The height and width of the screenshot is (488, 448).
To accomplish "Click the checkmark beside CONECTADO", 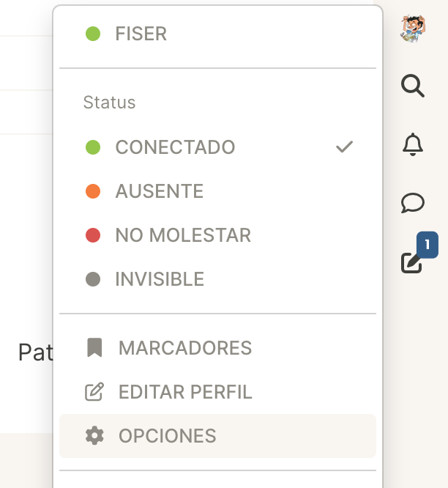I will click(x=344, y=147).
